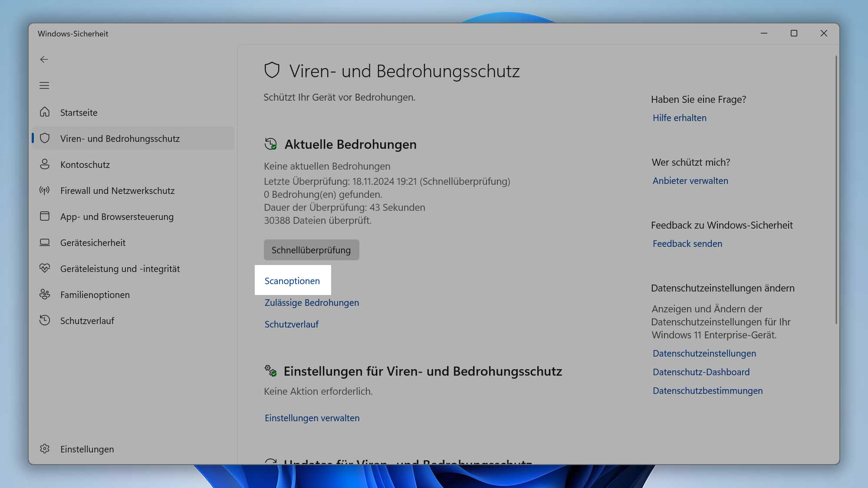Viewport: 868px width, 488px height.
Task: Click Hilfe erhalten link
Action: (680, 118)
